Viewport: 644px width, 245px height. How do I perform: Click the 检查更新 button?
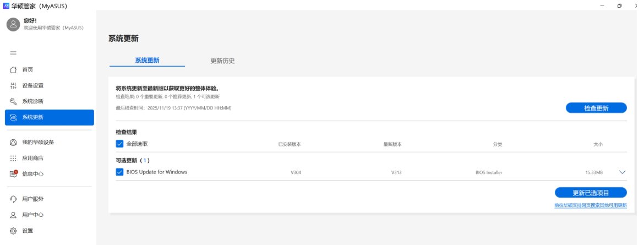(x=596, y=108)
